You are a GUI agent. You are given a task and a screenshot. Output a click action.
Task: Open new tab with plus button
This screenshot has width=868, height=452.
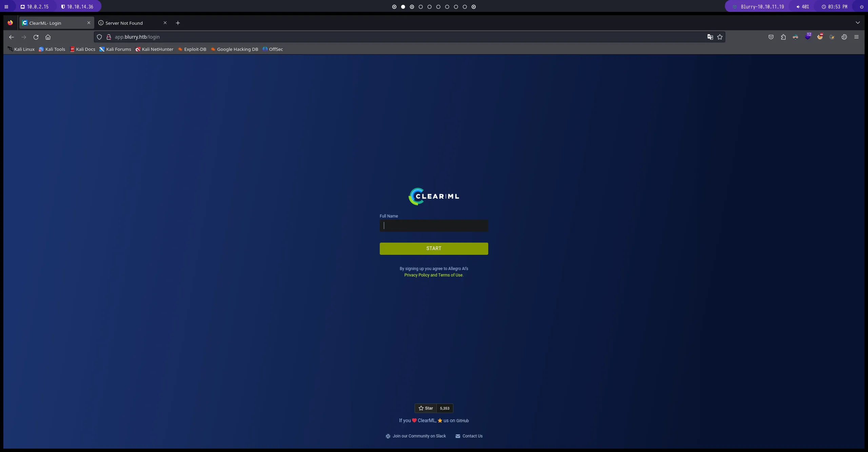point(178,23)
